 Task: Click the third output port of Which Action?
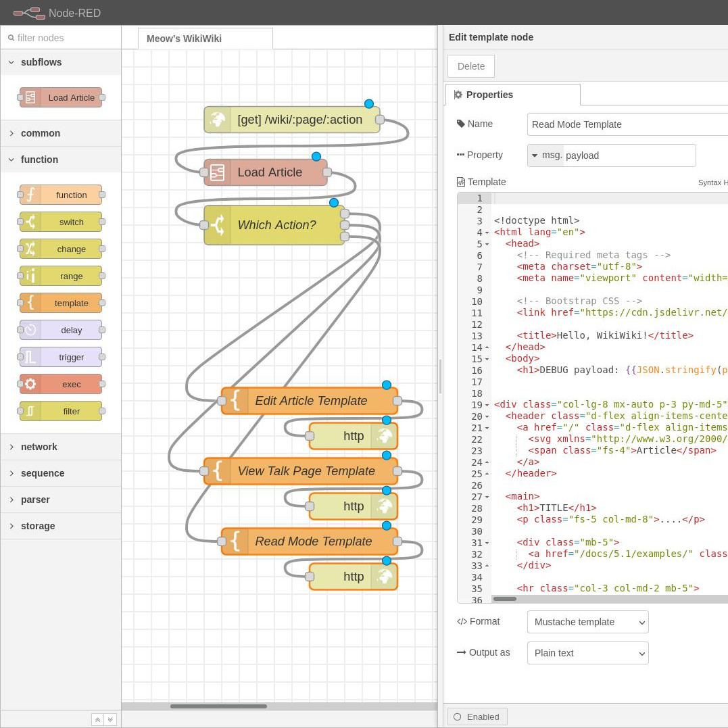345,237
